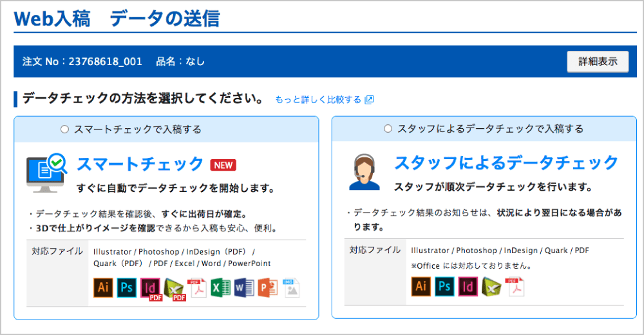Select the スタッフによるデータチェックで入稿する radio button

click(387, 129)
